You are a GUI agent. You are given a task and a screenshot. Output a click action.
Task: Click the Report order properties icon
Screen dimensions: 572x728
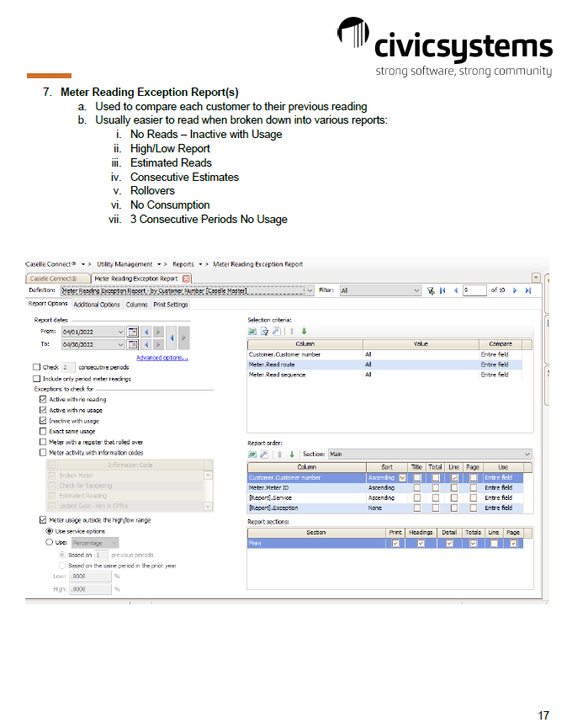264,454
